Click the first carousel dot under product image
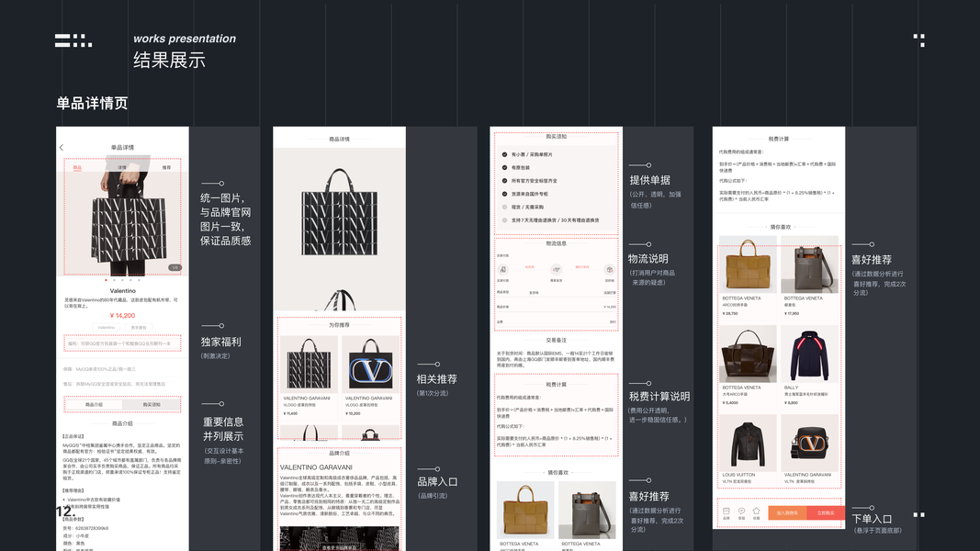 (x=106, y=280)
